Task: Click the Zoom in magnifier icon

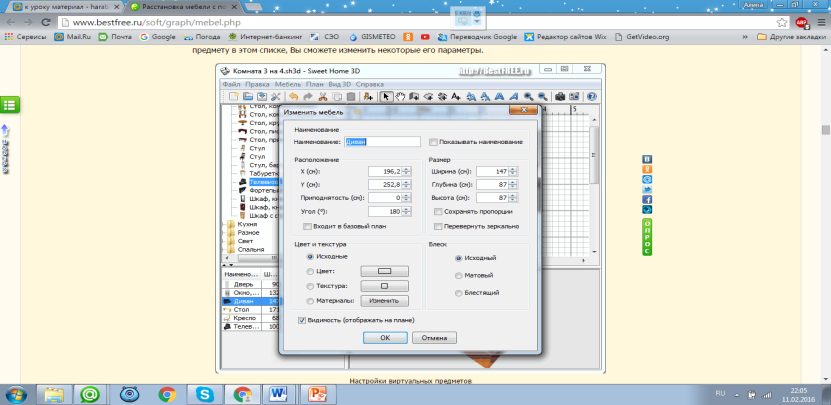Action: pyautogui.click(x=528, y=96)
